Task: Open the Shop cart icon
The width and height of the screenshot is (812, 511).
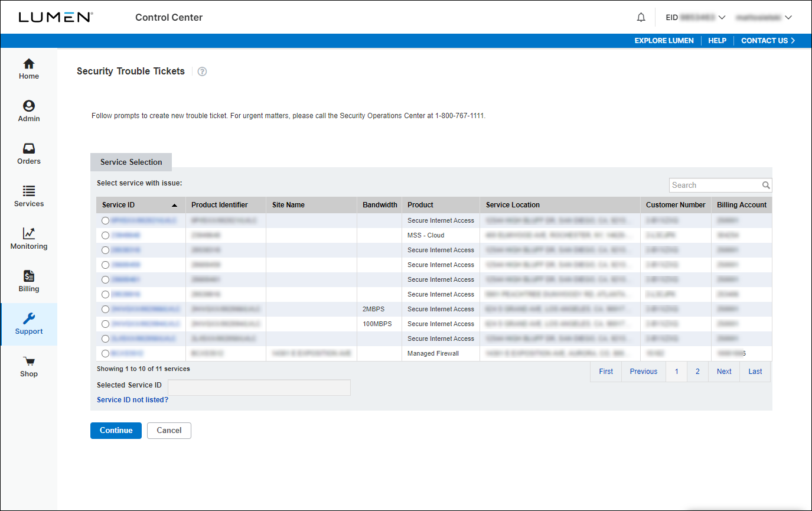Action: (x=29, y=361)
